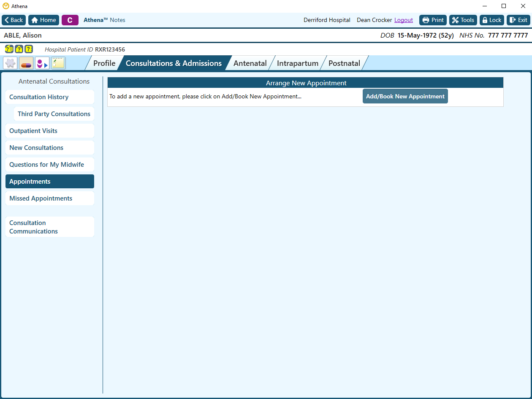Click the user name Dean Crocker
Image resolution: width=532 pixels, height=399 pixels.
pyautogui.click(x=374, y=20)
